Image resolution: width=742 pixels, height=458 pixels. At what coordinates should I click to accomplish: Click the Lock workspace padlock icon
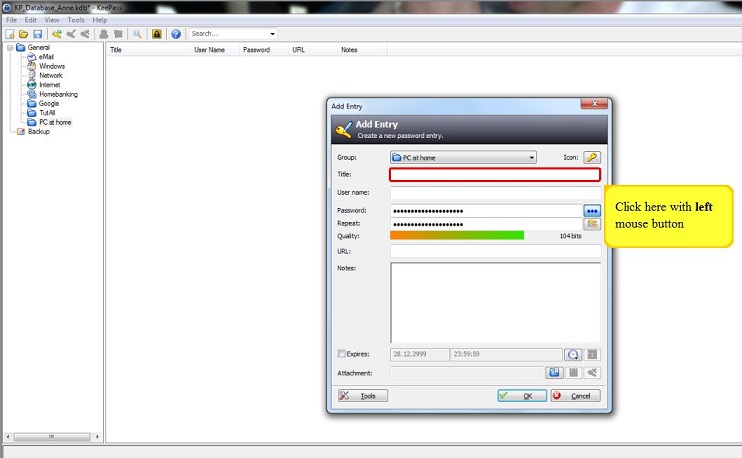pos(156,34)
